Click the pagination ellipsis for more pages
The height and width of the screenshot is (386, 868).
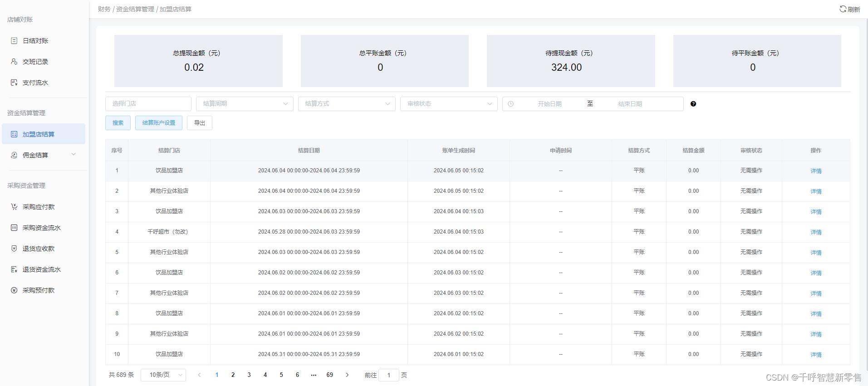coord(314,375)
